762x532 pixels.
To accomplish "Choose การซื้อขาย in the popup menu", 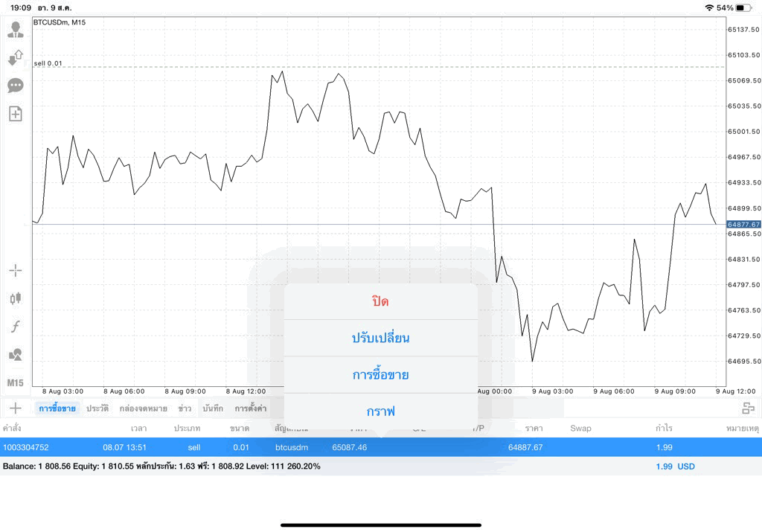I will 380,374.
